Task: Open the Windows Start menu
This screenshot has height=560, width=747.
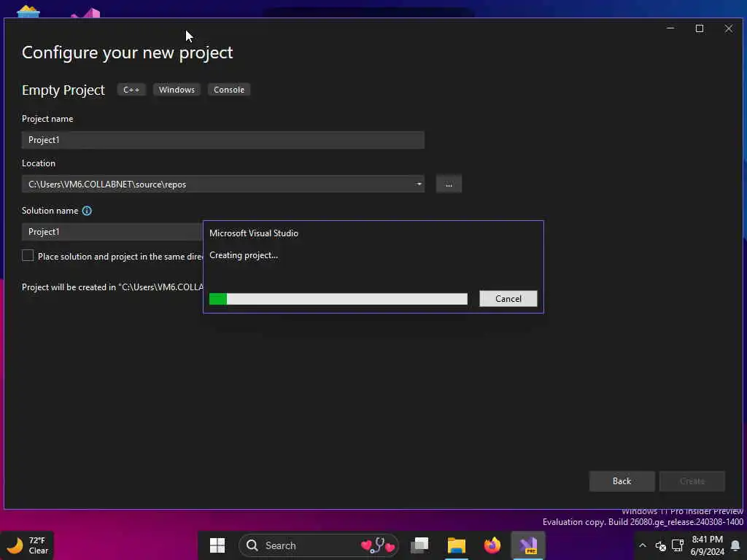Action: pyautogui.click(x=217, y=545)
